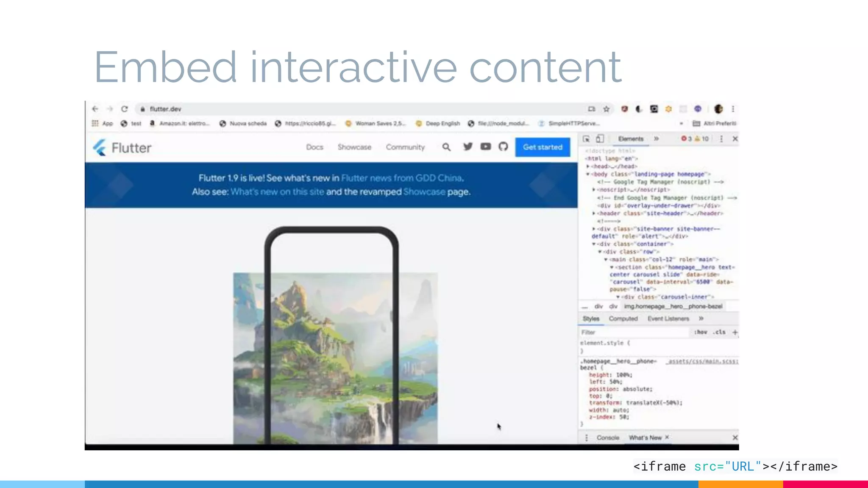Screen dimensions: 868x488
Task: Open the Altri Preferiti bookmarks folder
Action: 715,123
